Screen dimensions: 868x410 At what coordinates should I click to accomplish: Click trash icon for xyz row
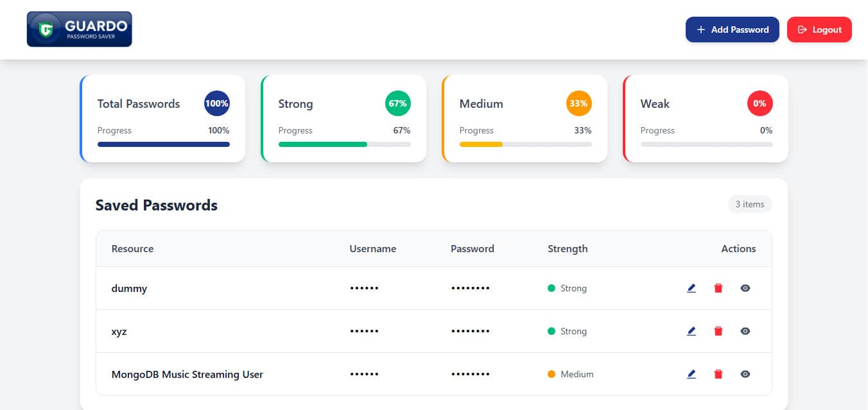click(718, 331)
